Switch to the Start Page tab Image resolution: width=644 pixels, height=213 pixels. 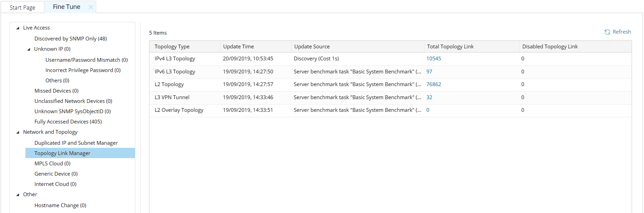[x=22, y=8]
